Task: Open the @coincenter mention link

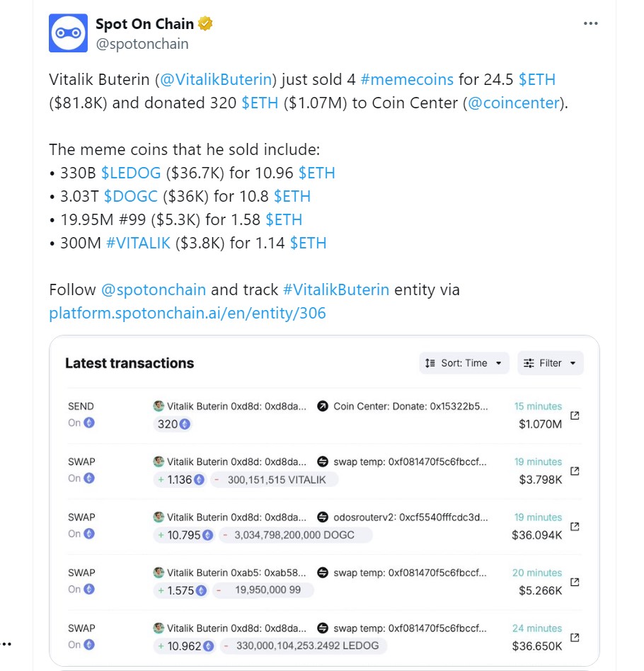Action: 514,103
